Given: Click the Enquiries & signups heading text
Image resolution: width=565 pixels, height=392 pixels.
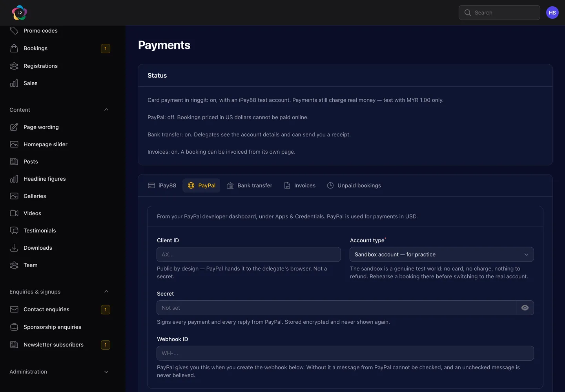Looking at the screenshot, I should coord(35,292).
